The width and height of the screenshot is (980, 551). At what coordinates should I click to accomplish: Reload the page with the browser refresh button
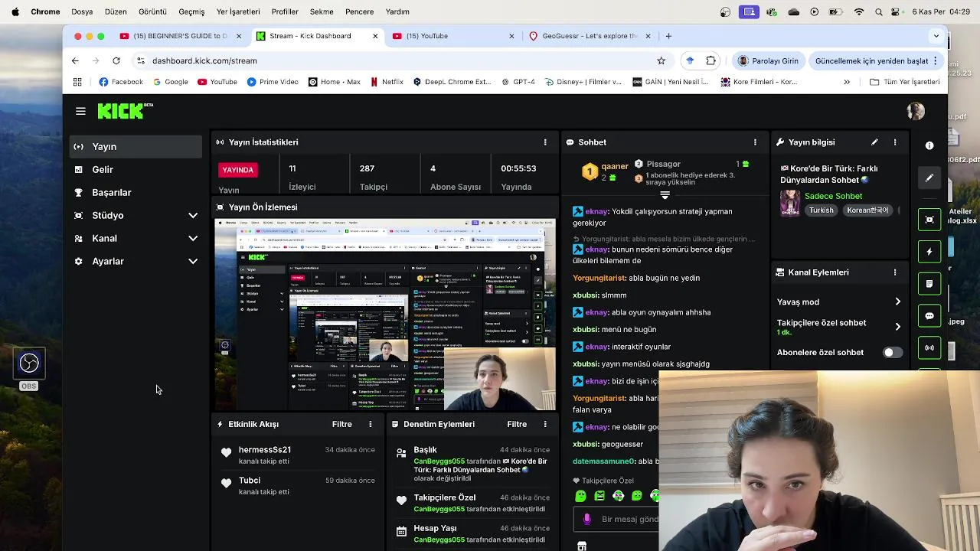tap(116, 60)
